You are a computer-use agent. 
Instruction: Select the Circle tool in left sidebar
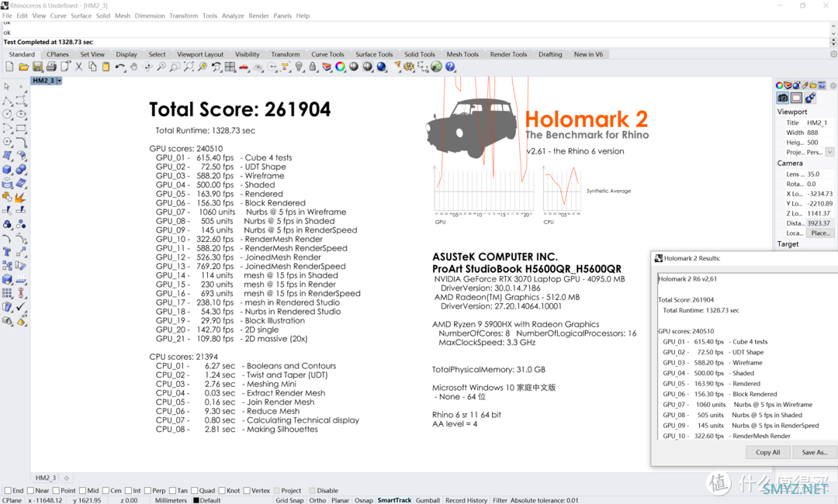(8, 114)
